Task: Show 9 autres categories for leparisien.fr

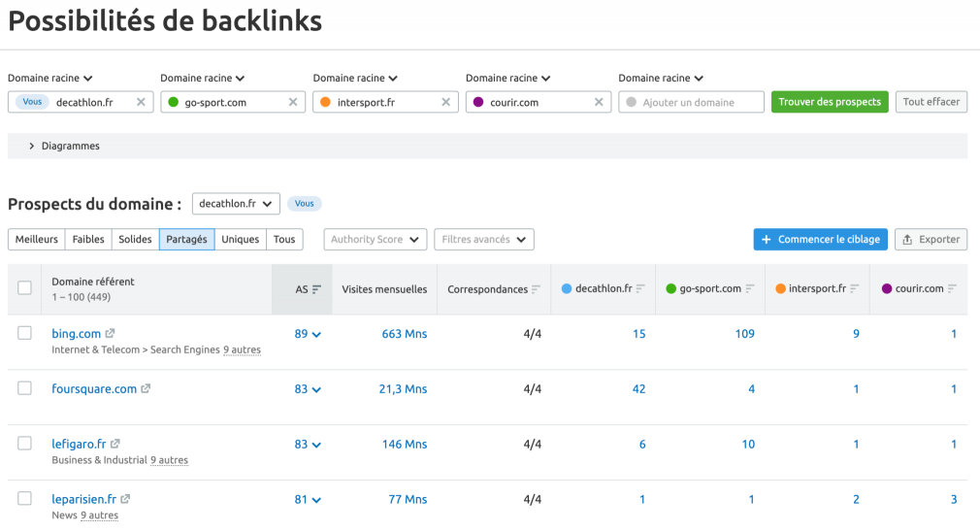Action: pyautogui.click(x=99, y=515)
